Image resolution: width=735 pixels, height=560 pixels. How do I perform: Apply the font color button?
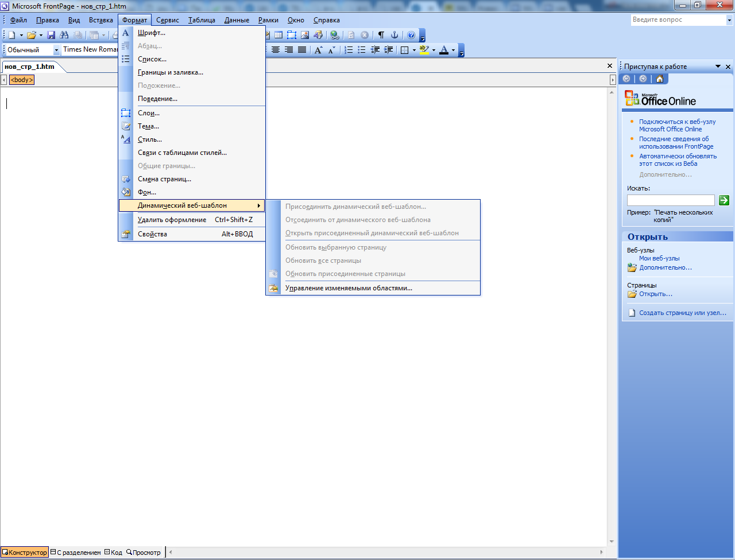pyautogui.click(x=443, y=50)
